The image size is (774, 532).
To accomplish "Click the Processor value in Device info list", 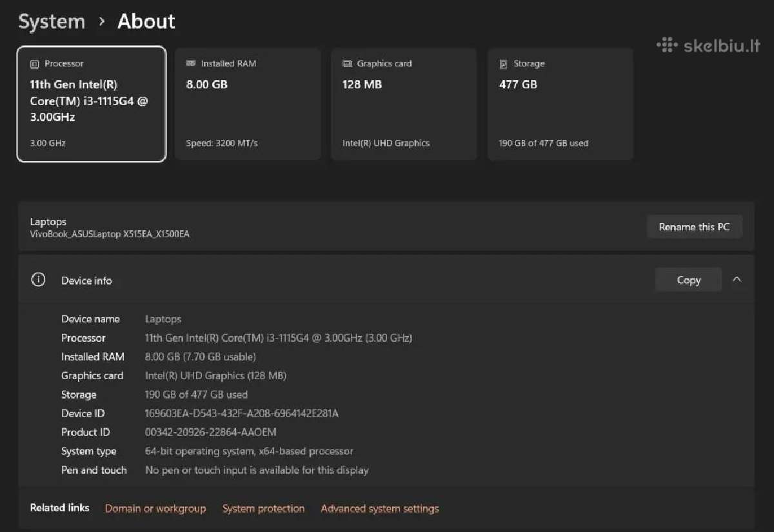I will point(279,338).
